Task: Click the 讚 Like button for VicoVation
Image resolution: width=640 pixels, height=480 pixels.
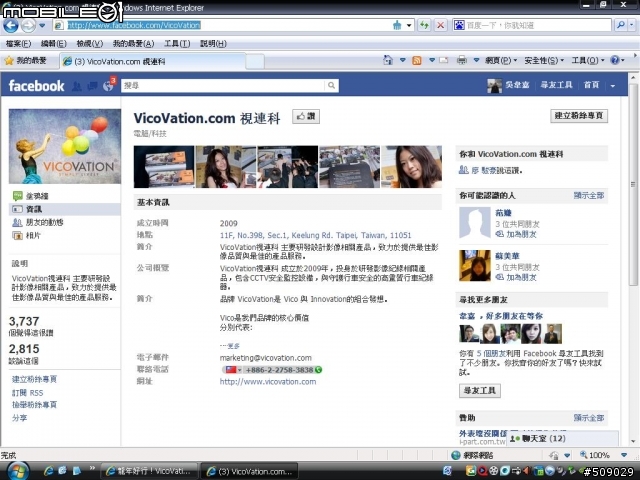Action: click(x=306, y=117)
